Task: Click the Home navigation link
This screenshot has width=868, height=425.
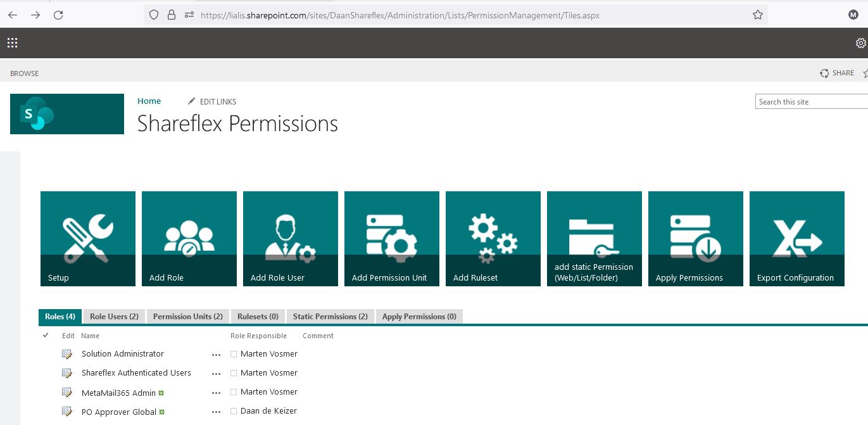Action: pyautogui.click(x=149, y=101)
